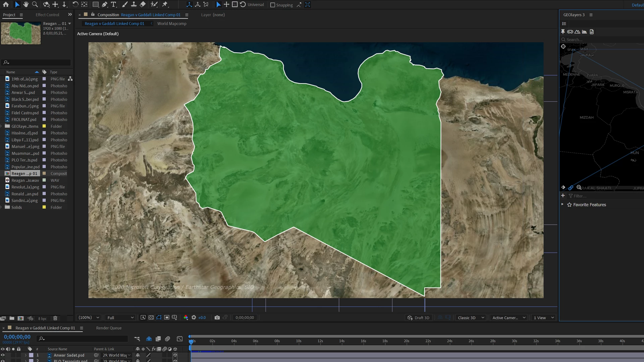Click the yellow label of GEOlayers Items folder

tap(44, 126)
